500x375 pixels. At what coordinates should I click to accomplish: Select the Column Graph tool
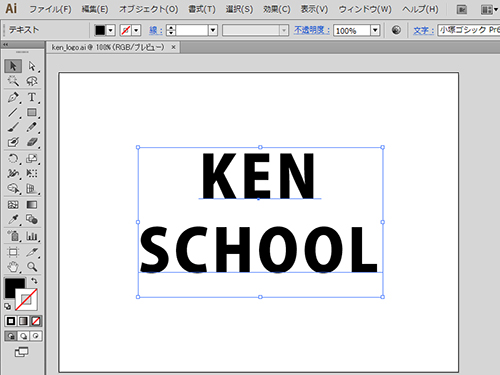(x=32, y=236)
